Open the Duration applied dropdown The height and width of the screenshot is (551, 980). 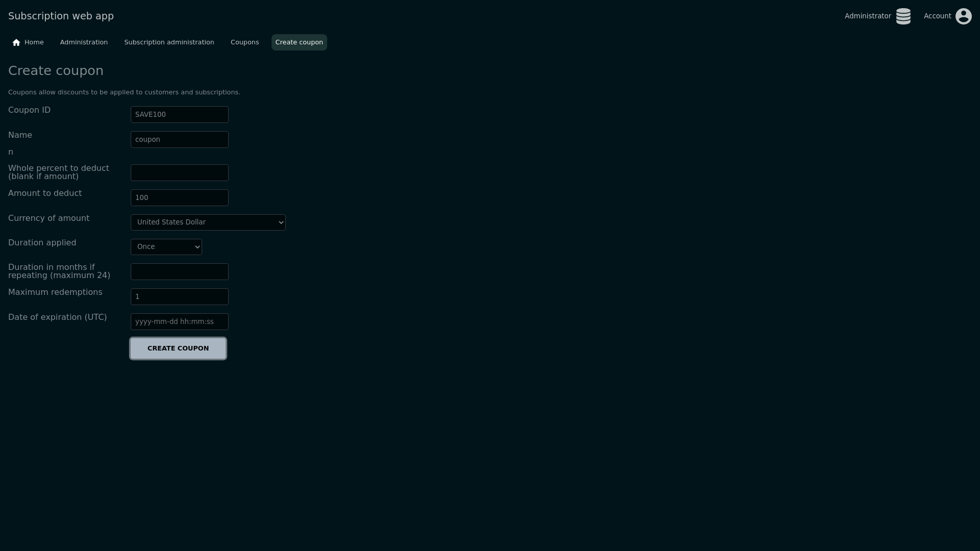point(166,247)
